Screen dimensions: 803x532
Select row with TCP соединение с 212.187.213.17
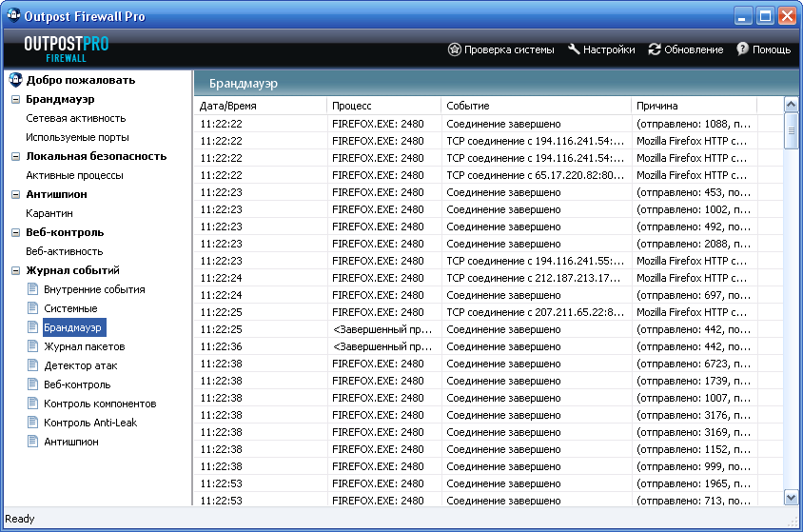pyautogui.click(x=488, y=278)
